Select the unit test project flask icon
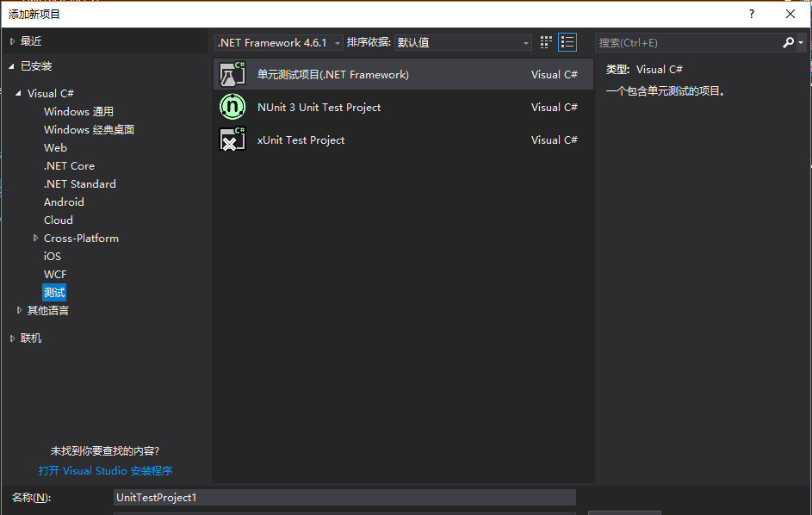Viewport: 812px width, 515px height. pyautogui.click(x=232, y=74)
